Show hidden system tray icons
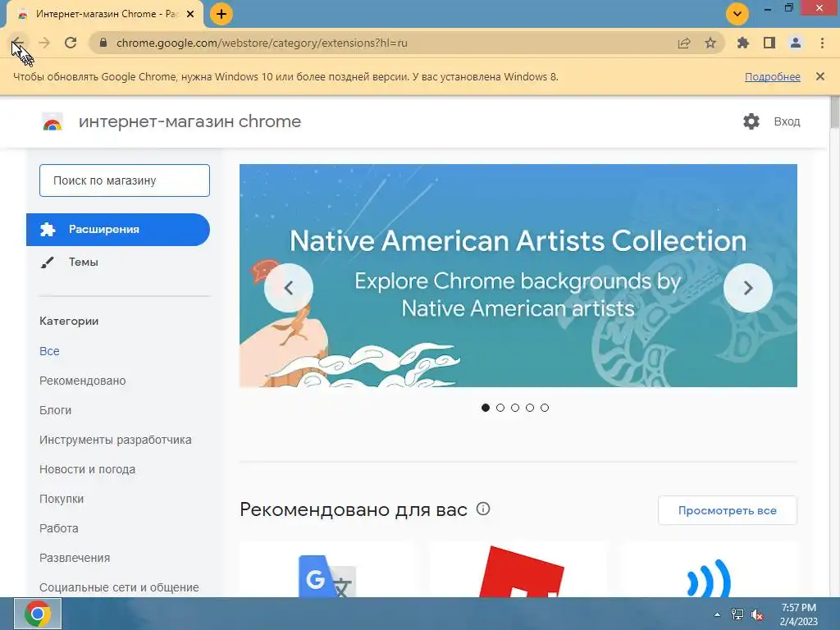 coord(717,614)
